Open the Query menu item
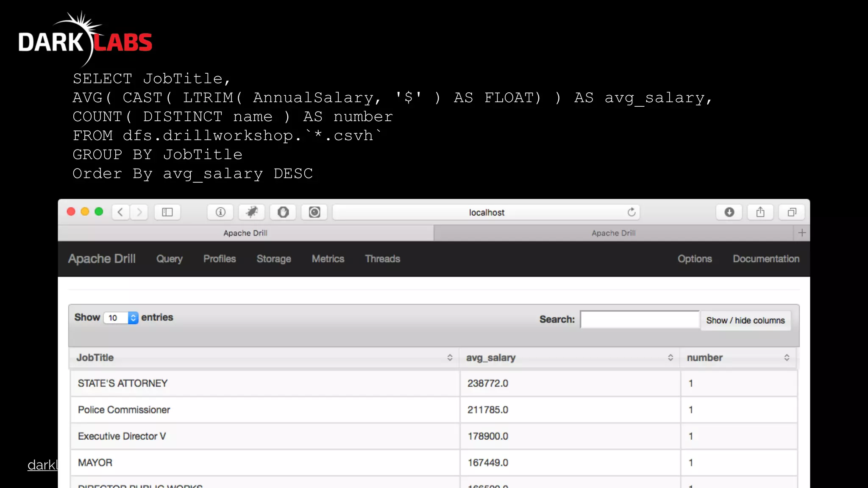 click(170, 259)
